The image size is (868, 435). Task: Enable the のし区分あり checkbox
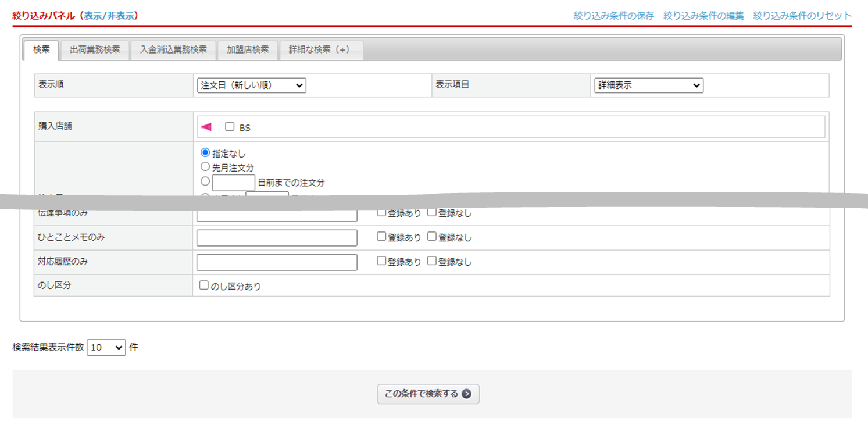click(x=204, y=286)
